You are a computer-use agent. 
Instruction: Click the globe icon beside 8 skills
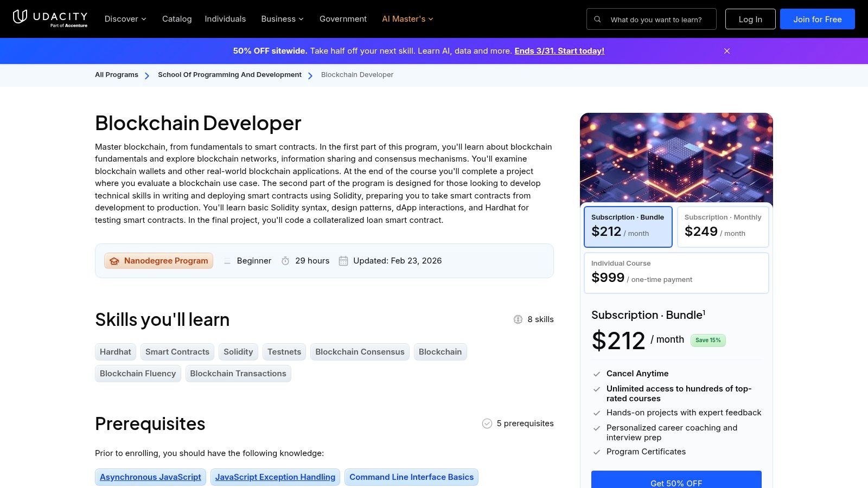click(518, 319)
